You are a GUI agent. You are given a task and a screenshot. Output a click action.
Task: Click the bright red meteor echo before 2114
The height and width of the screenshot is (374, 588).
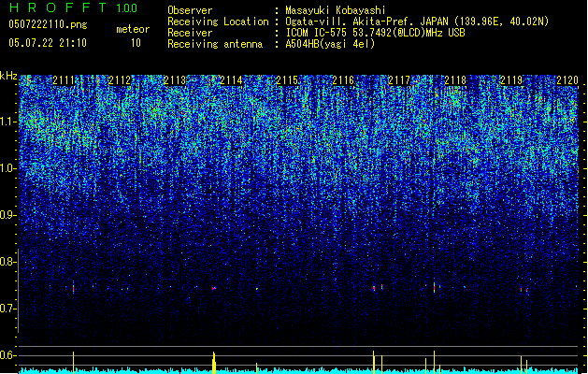(214, 289)
